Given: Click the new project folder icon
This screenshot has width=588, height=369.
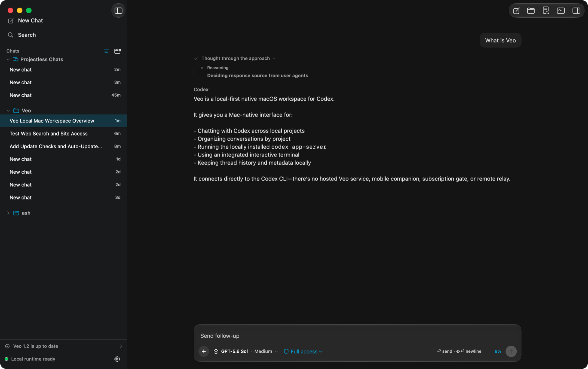Looking at the screenshot, I should 118,51.
